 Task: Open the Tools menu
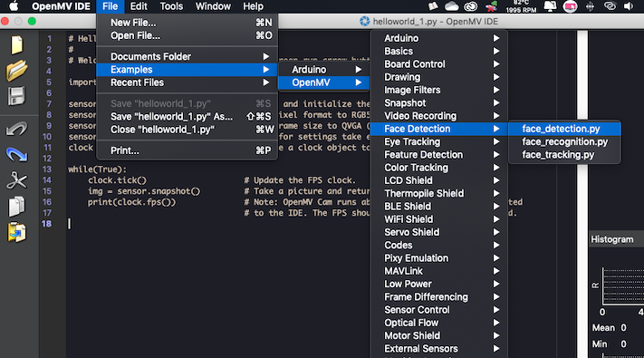pyautogui.click(x=171, y=6)
